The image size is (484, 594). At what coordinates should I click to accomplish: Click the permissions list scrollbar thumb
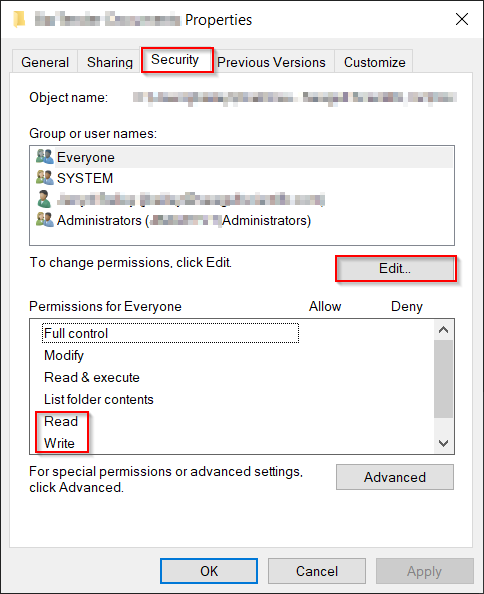443,379
